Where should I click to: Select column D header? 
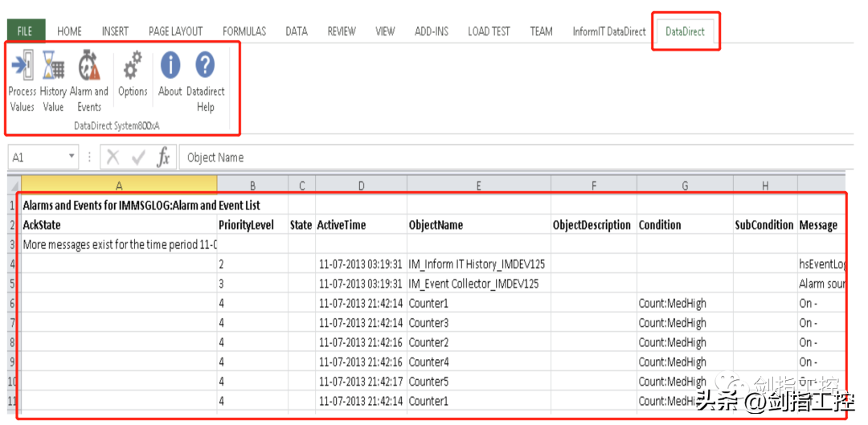pos(361,186)
